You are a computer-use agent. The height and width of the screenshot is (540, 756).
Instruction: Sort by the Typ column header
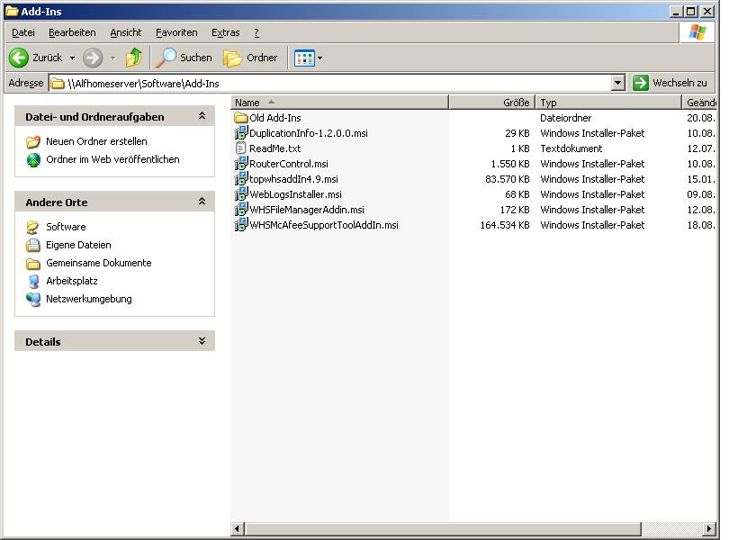[x=608, y=103]
